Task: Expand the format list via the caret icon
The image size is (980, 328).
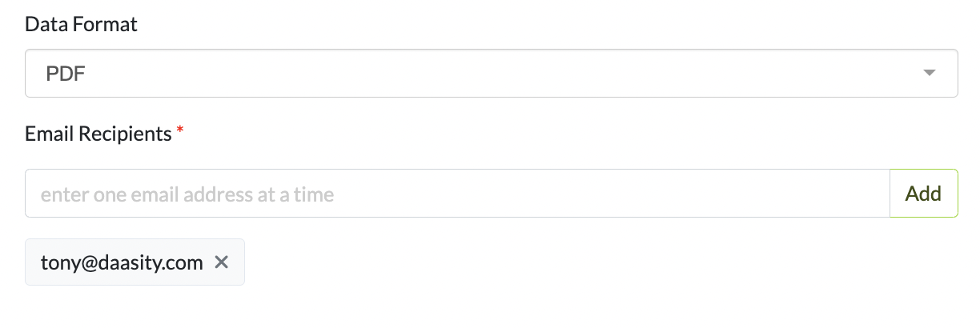Action: [x=929, y=74]
